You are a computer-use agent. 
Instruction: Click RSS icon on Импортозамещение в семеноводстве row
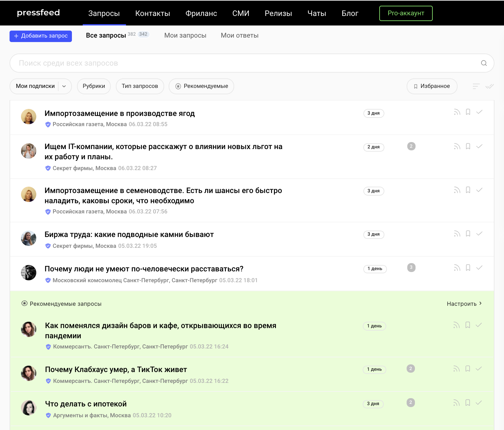point(457,190)
